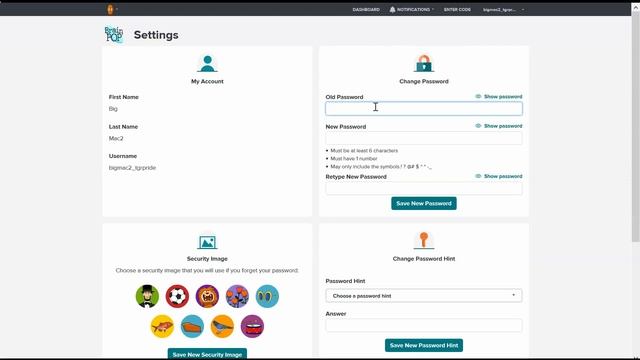Click the My Account person icon
The width and height of the screenshot is (640, 360).
207,64
